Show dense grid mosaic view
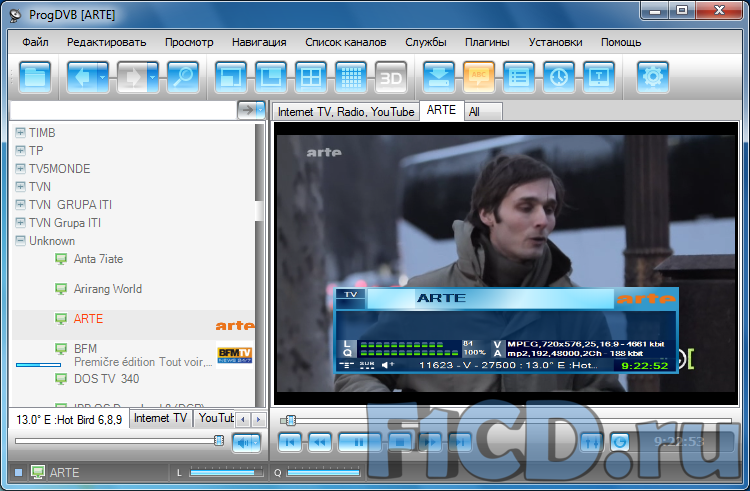750x491 pixels. [x=352, y=77]
